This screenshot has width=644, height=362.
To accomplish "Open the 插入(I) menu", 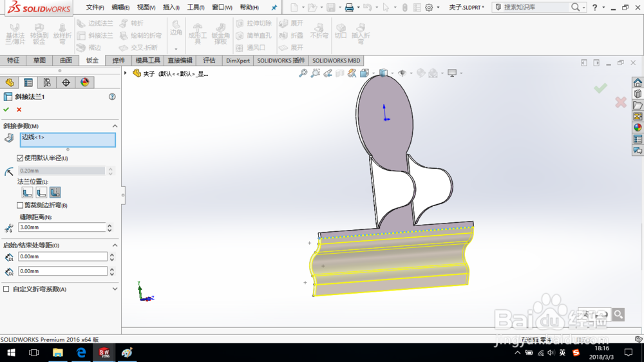I will pyautogui.click(x=171, y=7).
